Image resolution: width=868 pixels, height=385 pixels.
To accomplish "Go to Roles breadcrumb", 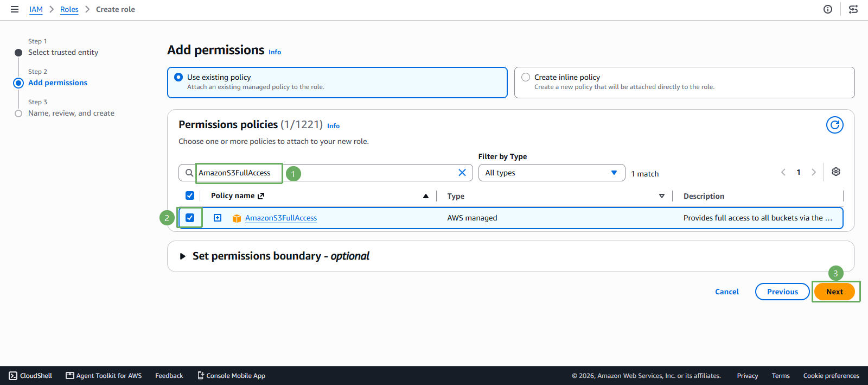I will point(69,9).
